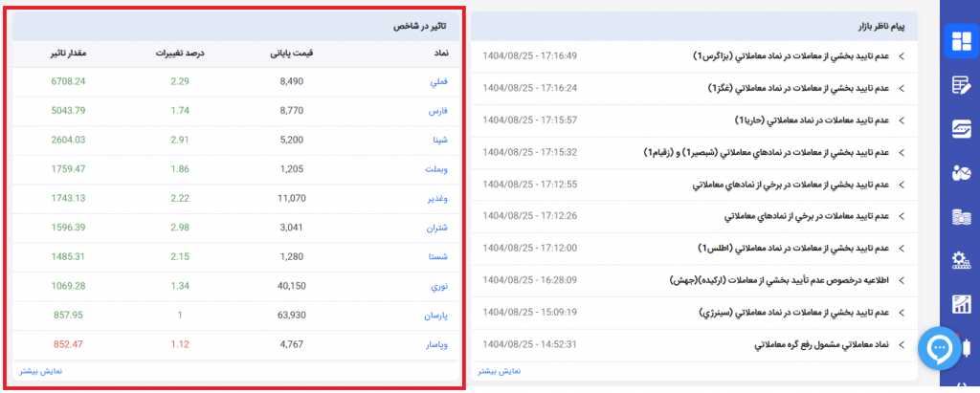Click the percent change 2.98
Image resolution: width=980 pixels, height=393 pixels.
pyautogui.click(x=180, y=228)
